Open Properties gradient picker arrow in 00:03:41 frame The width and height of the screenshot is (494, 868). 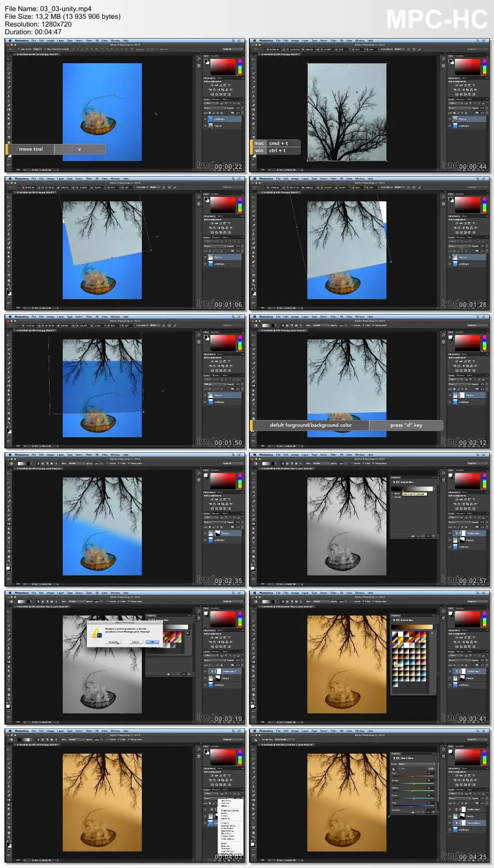pos(434,627)
